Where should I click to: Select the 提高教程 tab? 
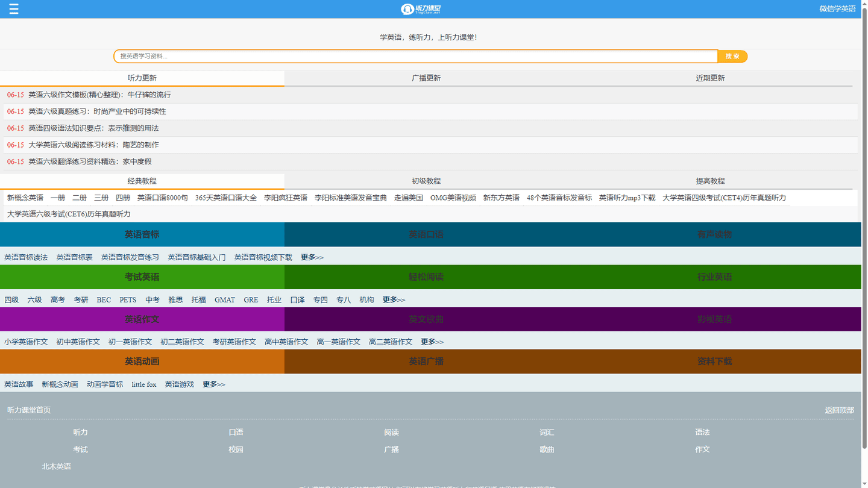tap(710, 181)
